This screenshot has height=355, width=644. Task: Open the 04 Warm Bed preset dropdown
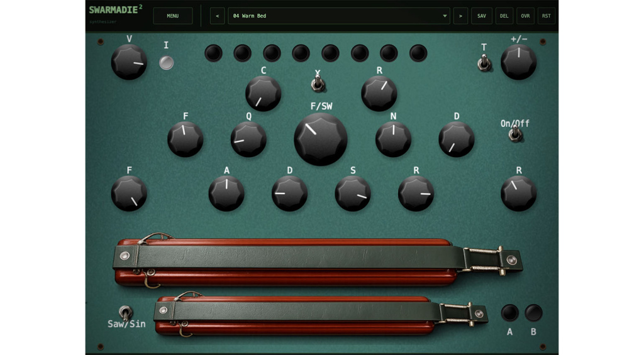point(339,16)
